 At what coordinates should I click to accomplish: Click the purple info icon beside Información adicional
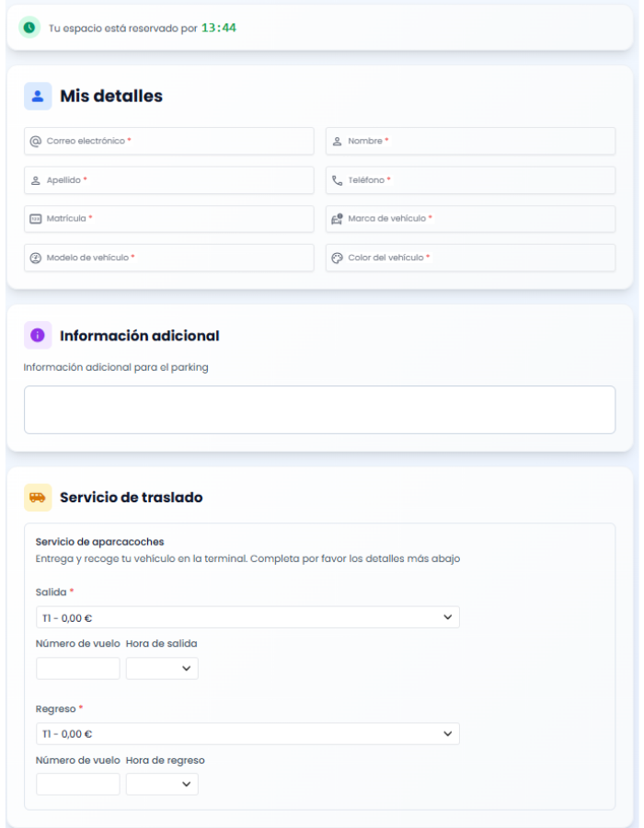(x=38, y=336)
